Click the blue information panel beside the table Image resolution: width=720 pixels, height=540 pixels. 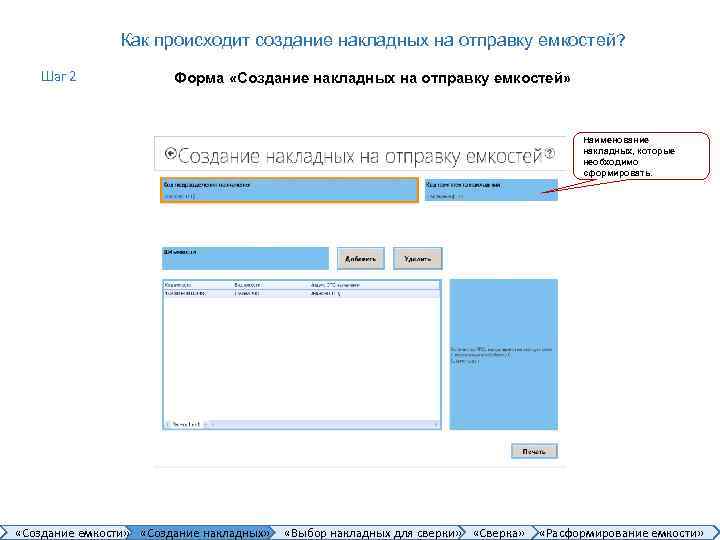[504, 354]
